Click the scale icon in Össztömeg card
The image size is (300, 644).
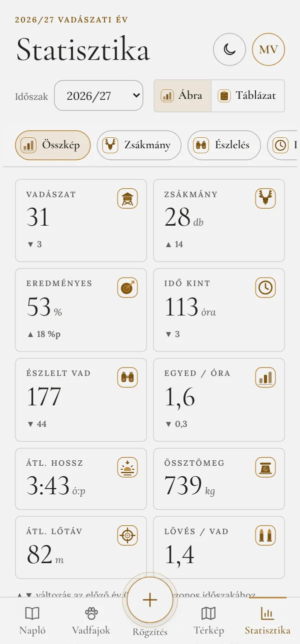click(x=265, y=467)
